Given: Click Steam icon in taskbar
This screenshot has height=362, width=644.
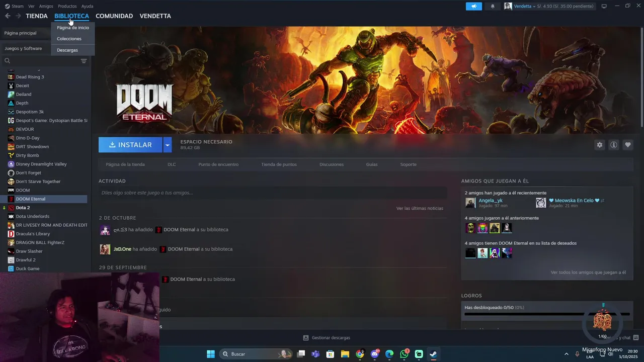Looking at the screenshot, I should pos(433,354).
